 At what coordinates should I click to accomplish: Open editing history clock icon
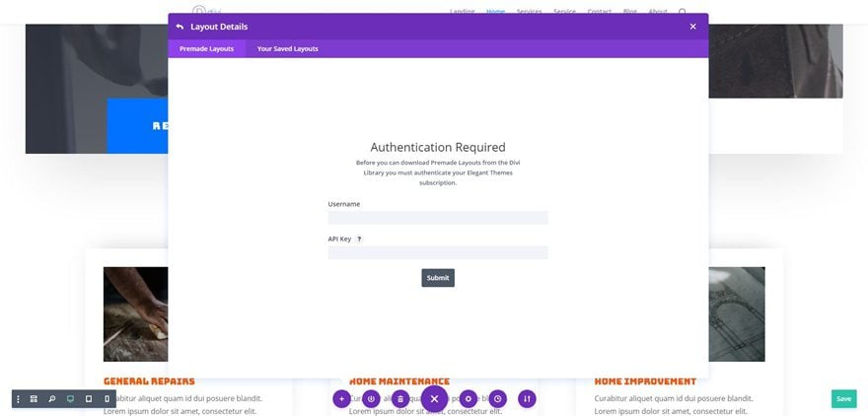(498, 398)
